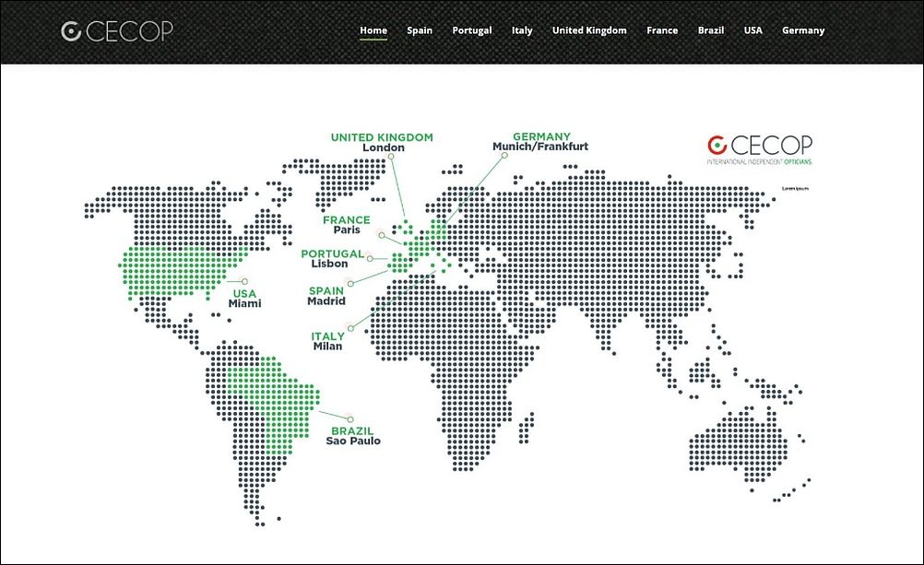This screenshot has height=565, width=924.
Task: Open the Portugal navigation link
Action: [x=472, y=30]
